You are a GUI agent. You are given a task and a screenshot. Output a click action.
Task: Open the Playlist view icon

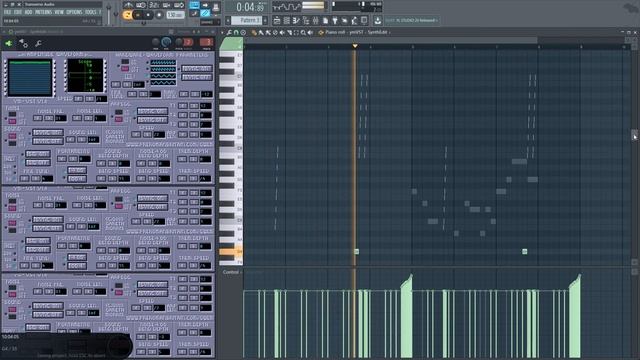point(277,20)
